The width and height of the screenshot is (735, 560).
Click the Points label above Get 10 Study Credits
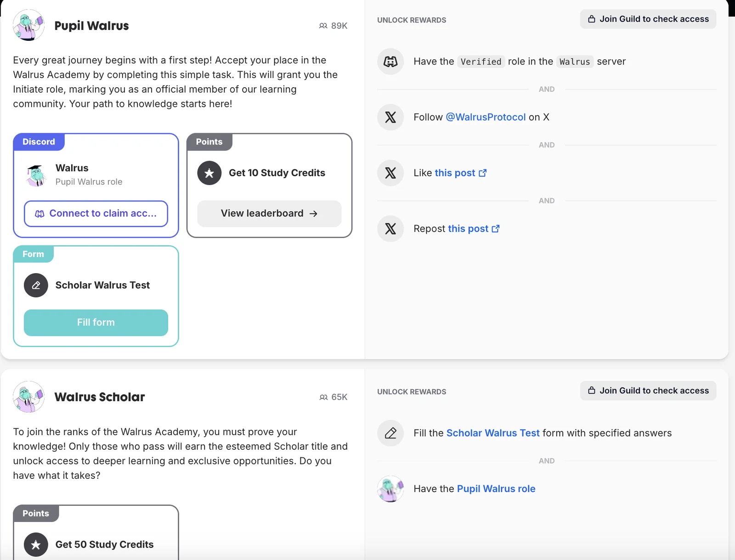pyautogui.click(x=209, y=142)
